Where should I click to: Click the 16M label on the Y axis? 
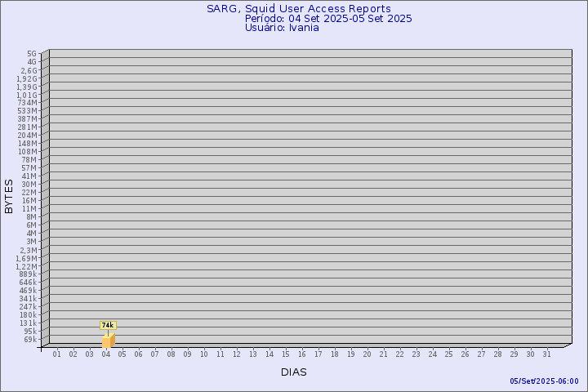coord(30,201)
